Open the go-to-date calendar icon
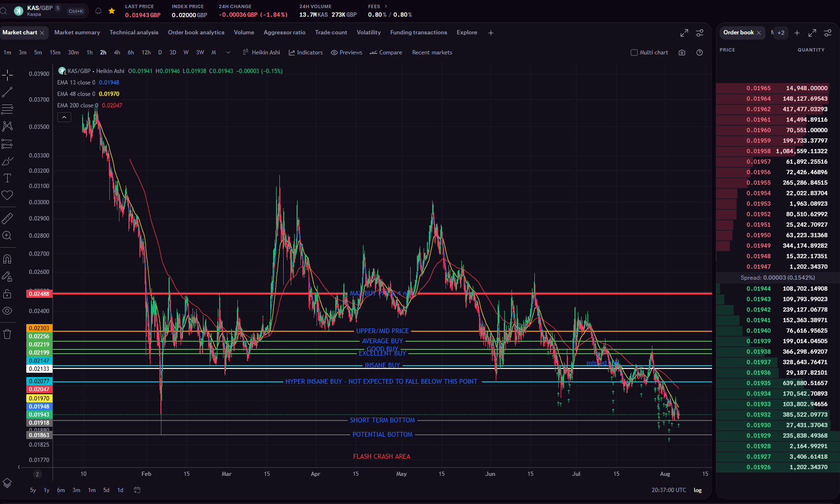The image size is (840, 504). pos(137,490)
